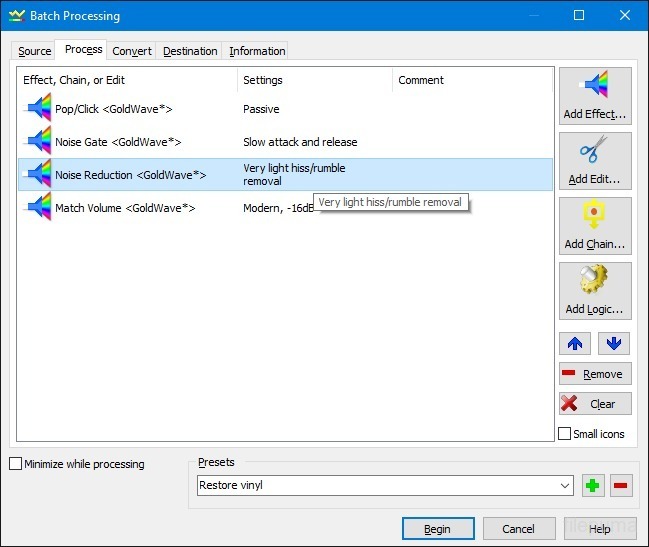This screenshot has width=649, height=547.
Task: Enable the Small icons checkbox
Action: tap(565, 434)
